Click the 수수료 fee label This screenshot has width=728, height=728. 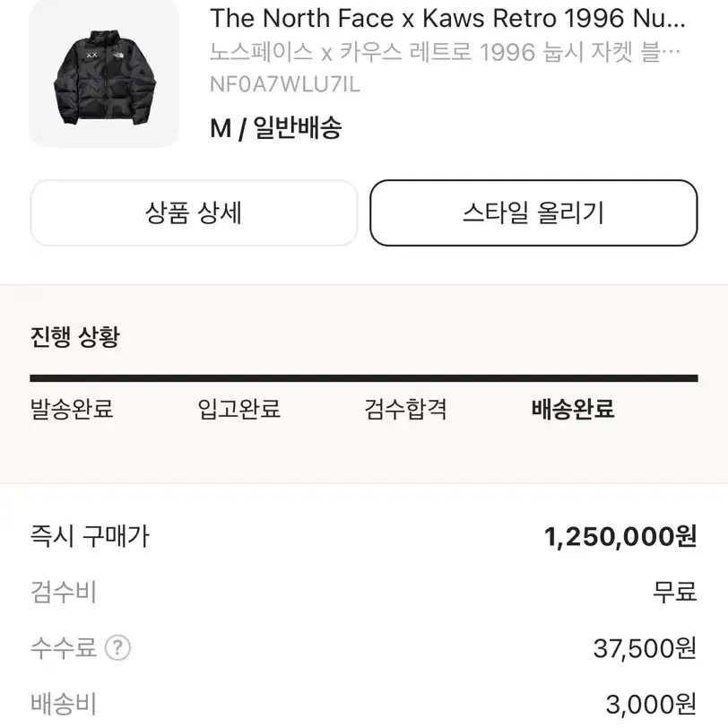coord(63,647)
